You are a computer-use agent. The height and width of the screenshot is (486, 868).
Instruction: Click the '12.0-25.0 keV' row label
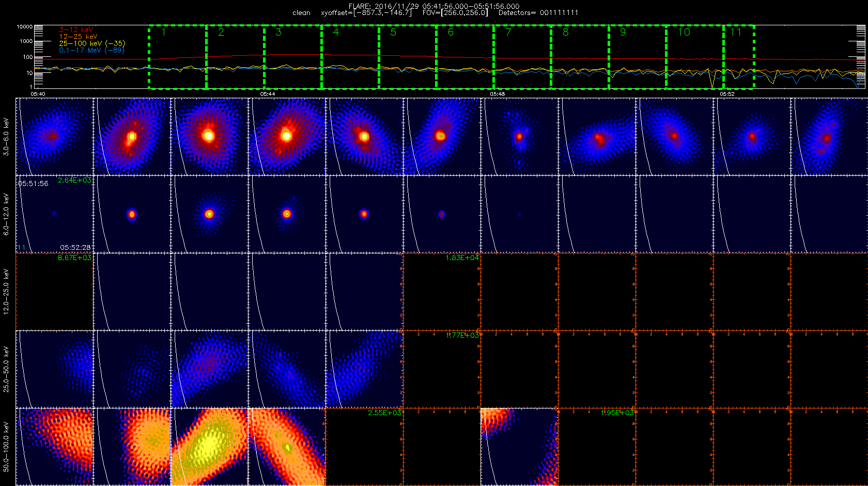(x=6, y=292)
